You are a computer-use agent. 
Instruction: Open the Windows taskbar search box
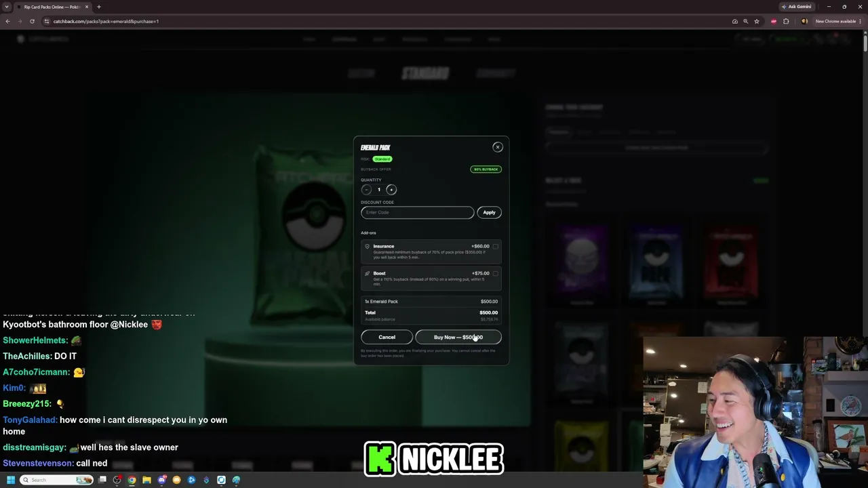[57, 480]
